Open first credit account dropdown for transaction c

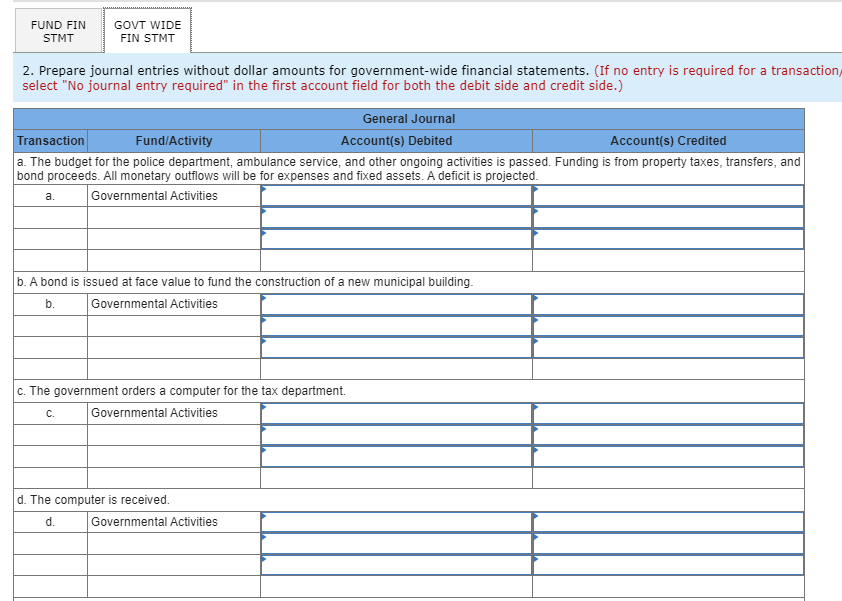point(668,414)
